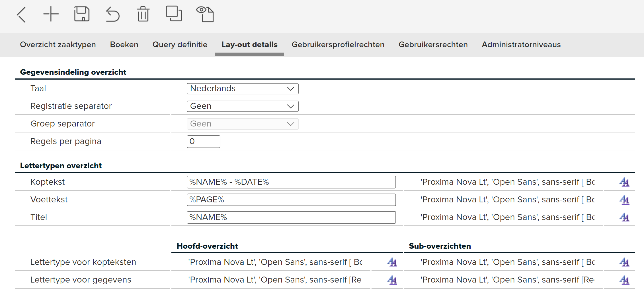Click Hoofd-overzicht gegevens font text

tap(275, 280)
